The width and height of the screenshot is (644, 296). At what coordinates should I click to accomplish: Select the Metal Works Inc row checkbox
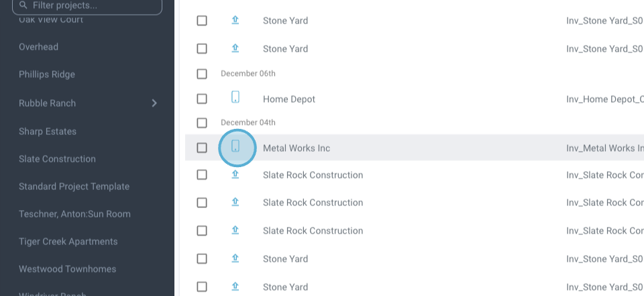point(202,148)
